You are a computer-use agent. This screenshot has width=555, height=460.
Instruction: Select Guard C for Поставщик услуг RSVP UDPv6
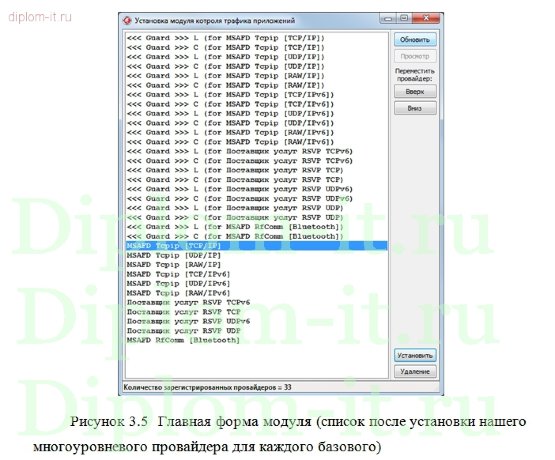pyautogui.click(x=256, y=199)
